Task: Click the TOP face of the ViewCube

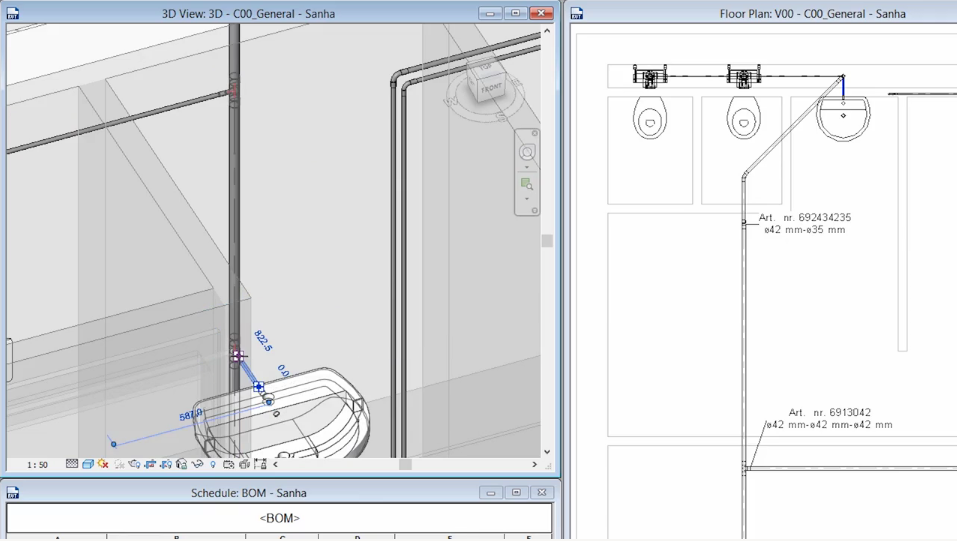Action: tap(485, 69)
